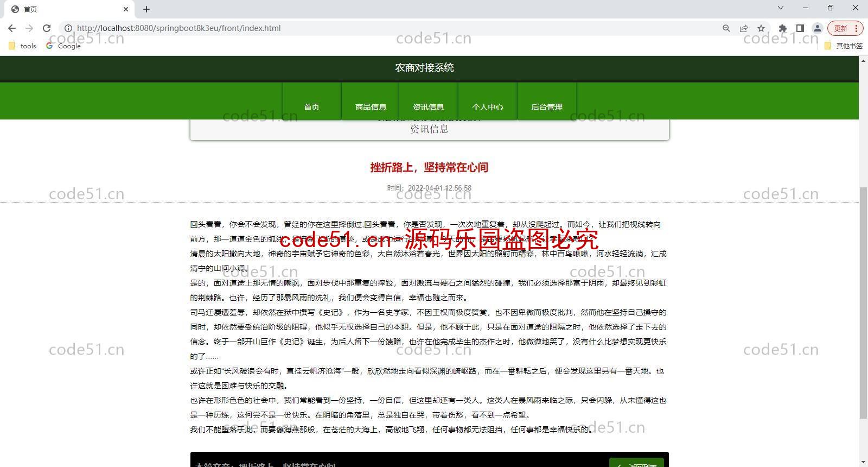Open the 其他书签 folder
Viewport: 868px width, 467px height.
coord(844,46)
